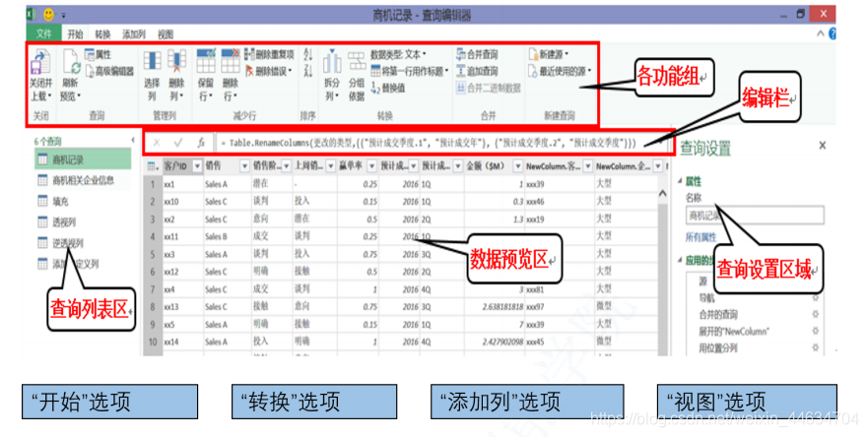
Task: Open filter dropdown for NewColumn.客 column
Action: click(x=588, y=166)
